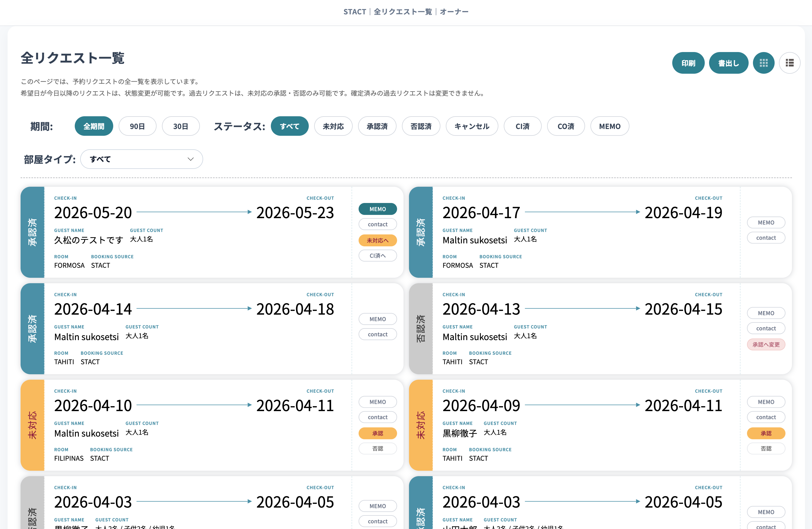Open MEMO for 2026-04-14 booking
This screenshot has width=812, height=529.
(378, 319)
